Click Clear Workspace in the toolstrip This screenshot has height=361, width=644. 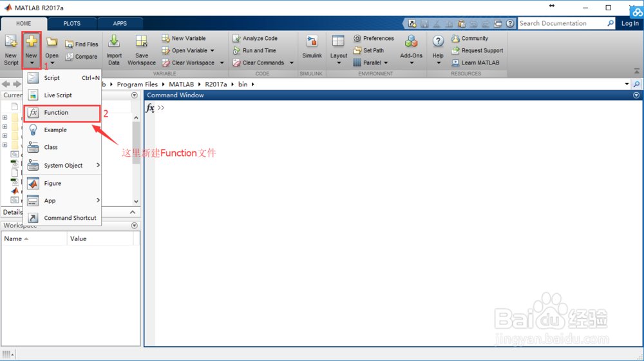pos(188,63)
